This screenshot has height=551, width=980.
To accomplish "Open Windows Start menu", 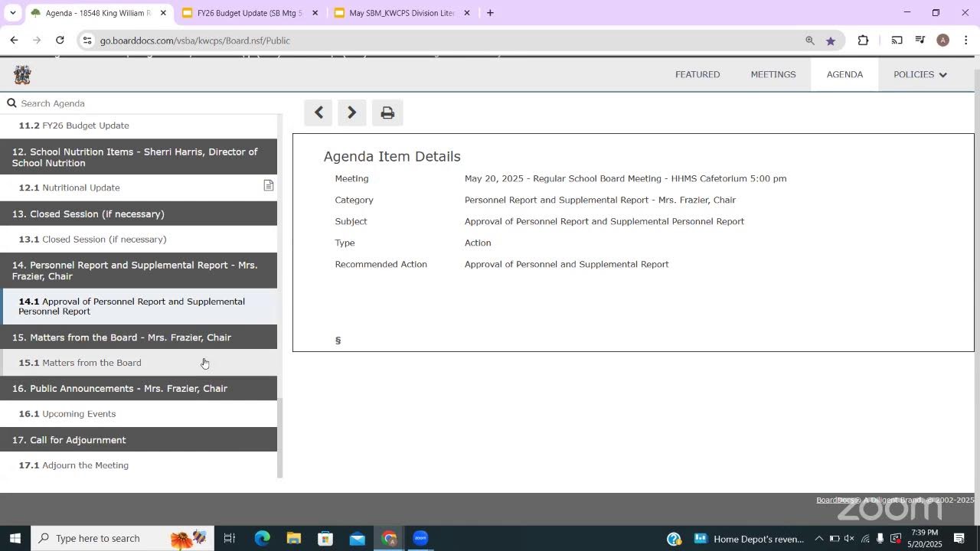I will (x=15, y=538).
